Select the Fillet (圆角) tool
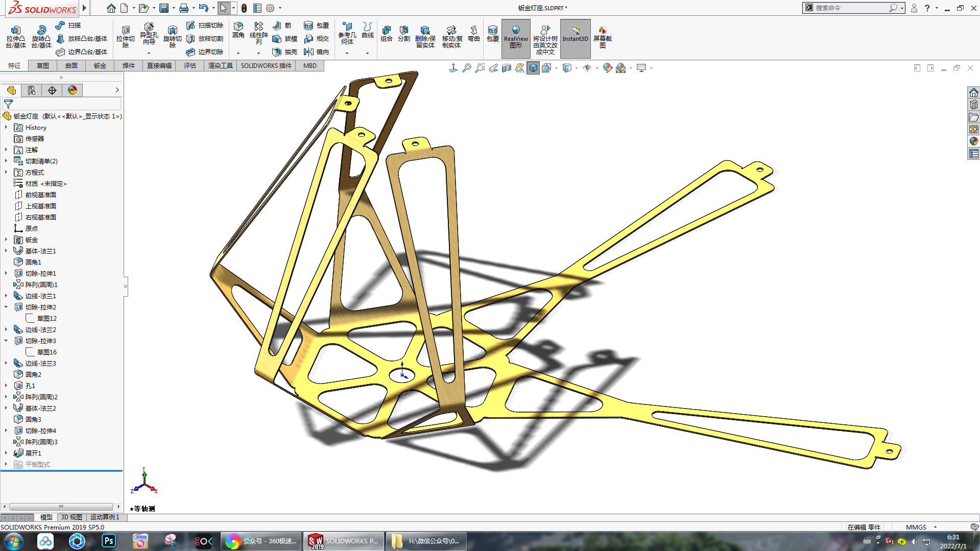 coord(238,30)
